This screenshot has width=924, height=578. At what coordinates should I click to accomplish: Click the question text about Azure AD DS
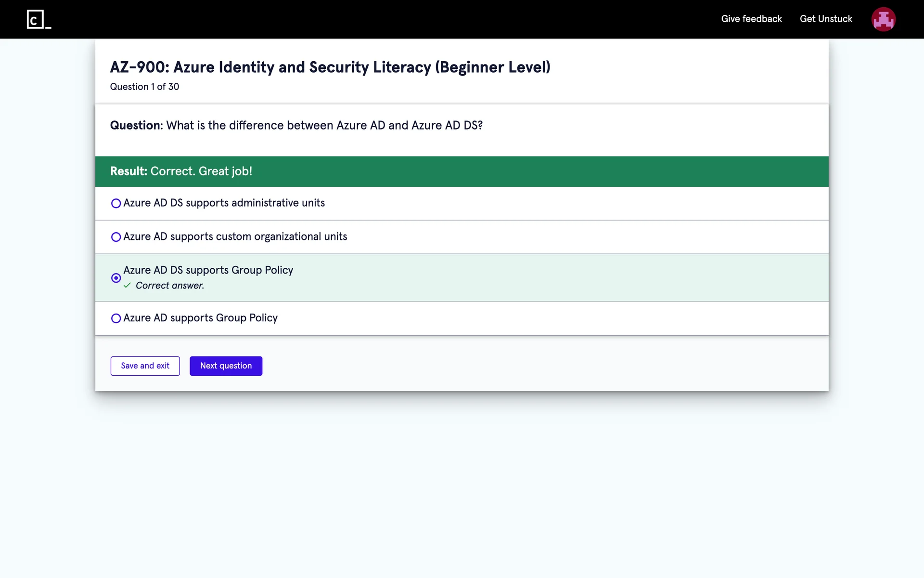coord(324,126)
